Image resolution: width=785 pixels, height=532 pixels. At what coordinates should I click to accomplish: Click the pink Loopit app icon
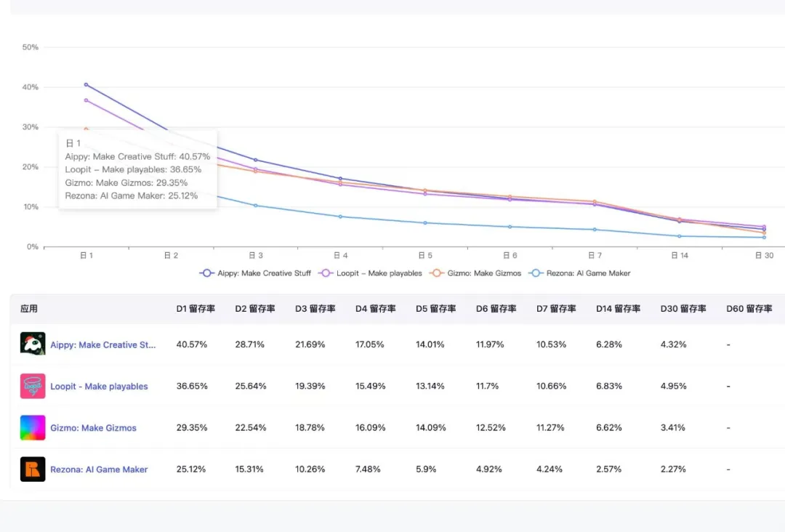click(x=33, y=386)
